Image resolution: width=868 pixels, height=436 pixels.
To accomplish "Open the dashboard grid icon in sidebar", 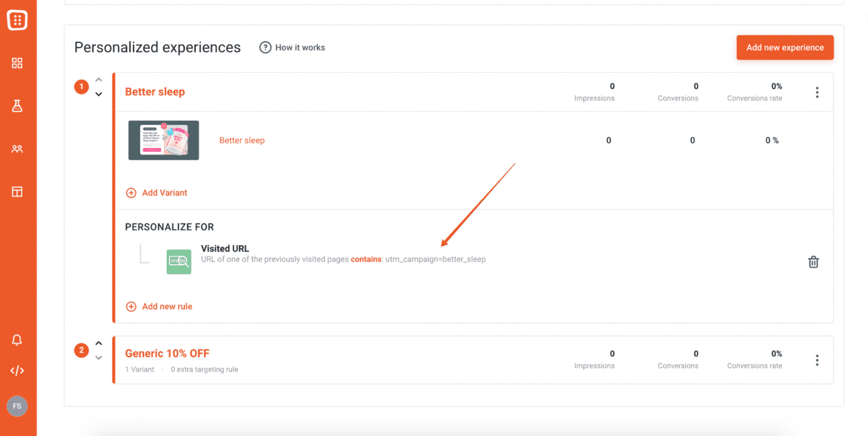I will (x=17, y=63).
